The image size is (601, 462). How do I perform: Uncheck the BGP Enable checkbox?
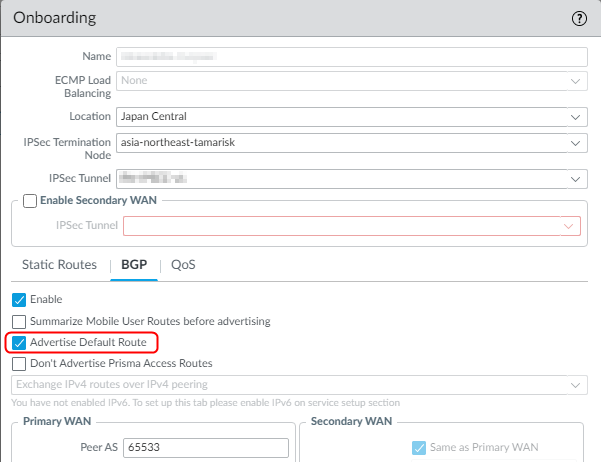tap(19, 299)
